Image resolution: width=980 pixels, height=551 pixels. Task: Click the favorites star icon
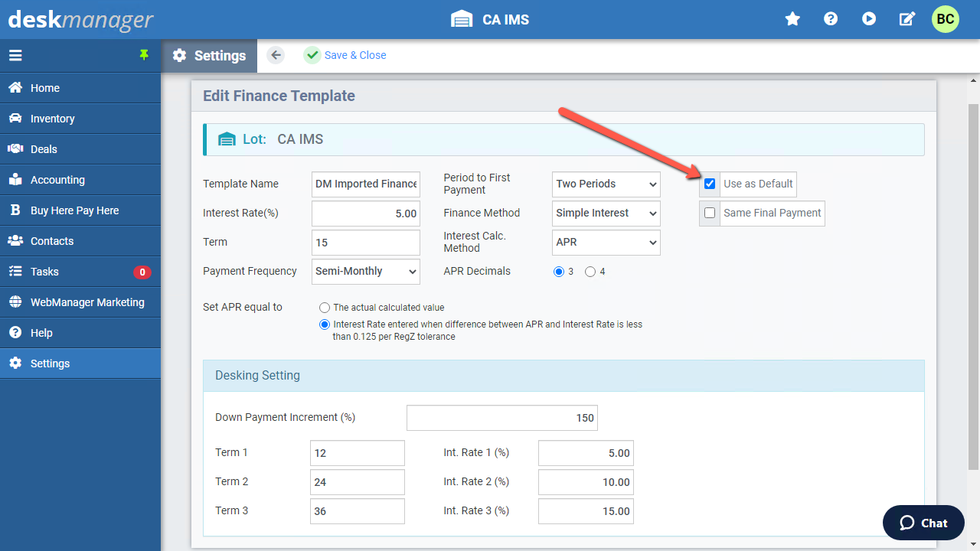click(x=792, y=19)
